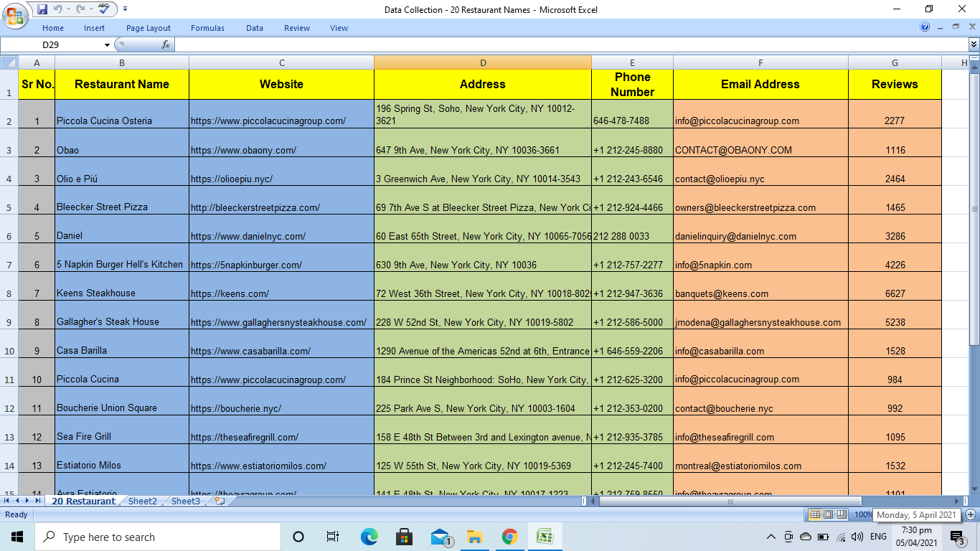Switch to the Formulas tab
This screenshot has width=980, height=551.
(x=207, y=28)
